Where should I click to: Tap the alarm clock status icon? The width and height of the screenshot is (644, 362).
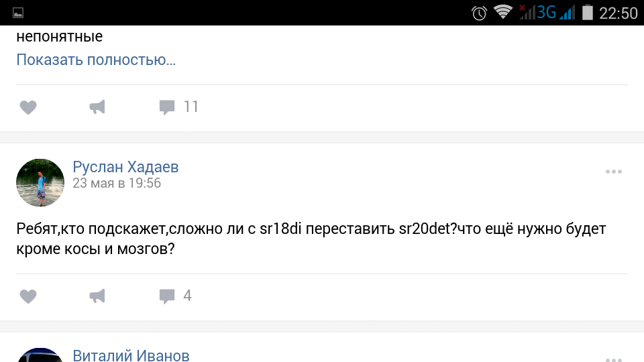(x=479, y=13)
